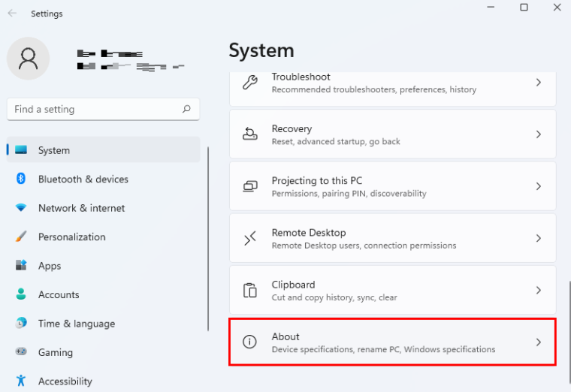The image size is (571, 392).
Task: Click the Clipboard icon
Action: coord(249,290)
